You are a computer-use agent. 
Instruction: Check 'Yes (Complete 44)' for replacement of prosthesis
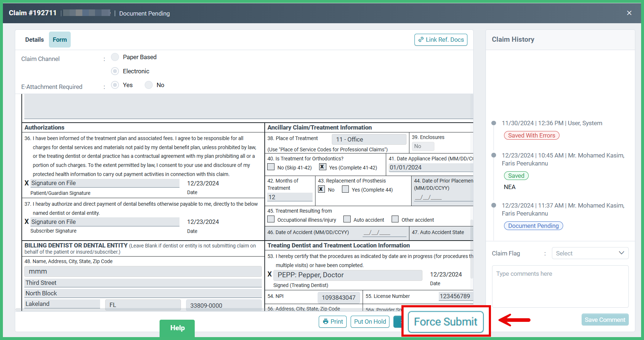[345, 189]
